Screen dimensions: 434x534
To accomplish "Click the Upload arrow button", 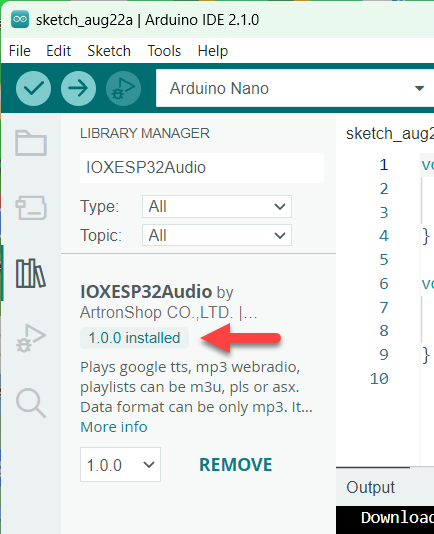I will pyautogui.click(x=78, y=89).
